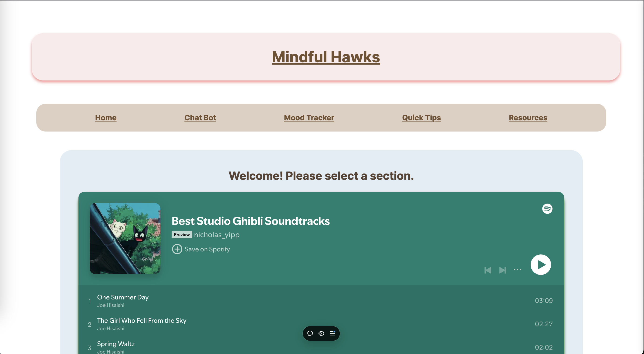
Task: Open the Resources section
Action: click(528, 118)
